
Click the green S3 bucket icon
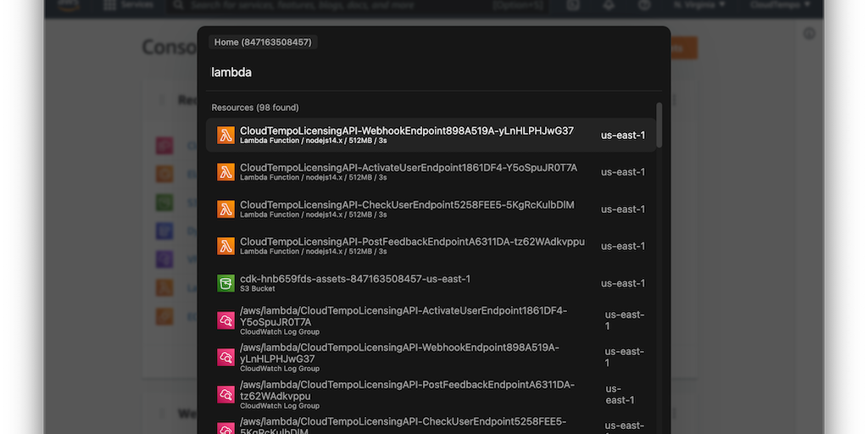(225, 283)
